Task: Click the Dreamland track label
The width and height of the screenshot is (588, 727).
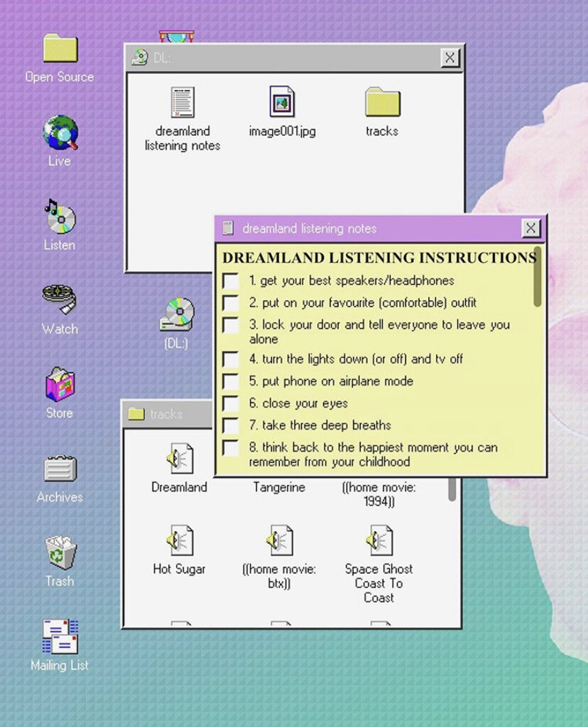Action: (x=180, y=487)
